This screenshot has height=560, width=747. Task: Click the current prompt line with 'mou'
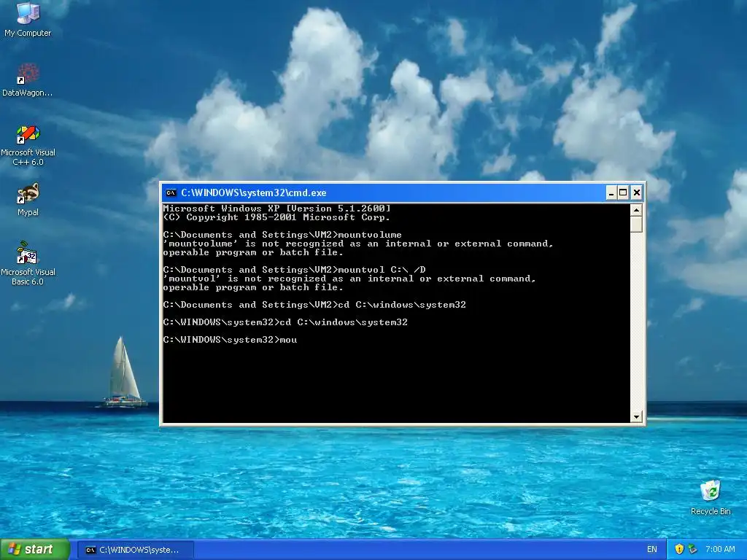(x=230, y=340)
